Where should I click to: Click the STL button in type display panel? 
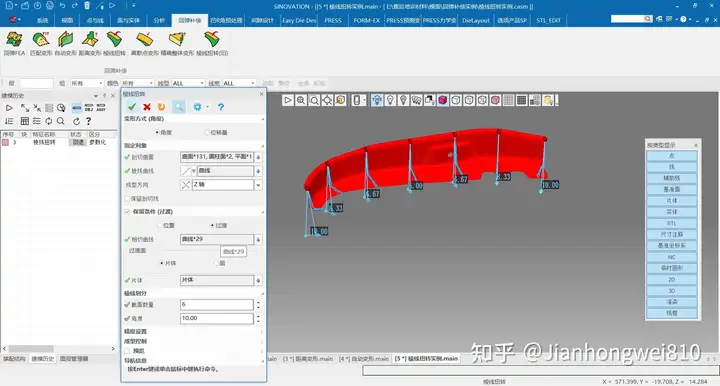click(x=671, y=223)
